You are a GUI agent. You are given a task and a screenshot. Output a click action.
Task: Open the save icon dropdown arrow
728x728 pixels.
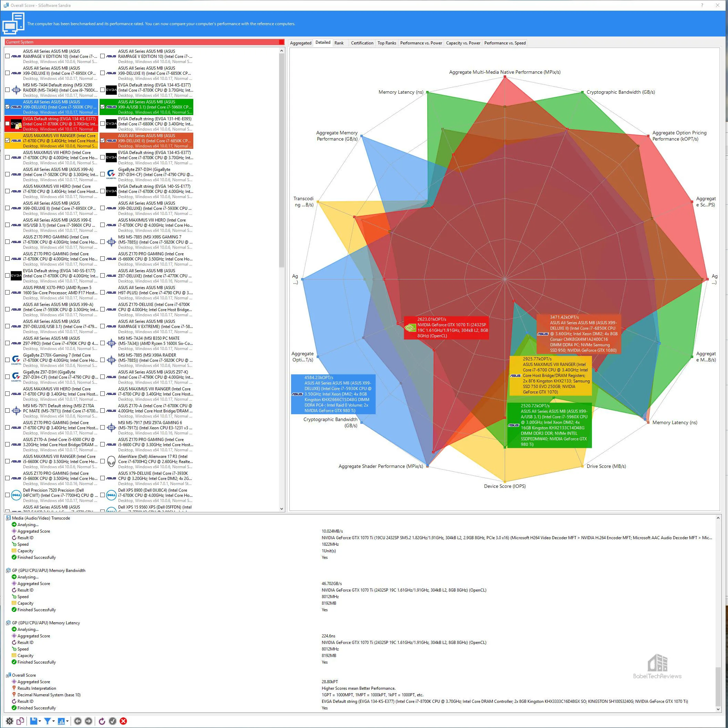pyautogui.click(x=40, y=721)
